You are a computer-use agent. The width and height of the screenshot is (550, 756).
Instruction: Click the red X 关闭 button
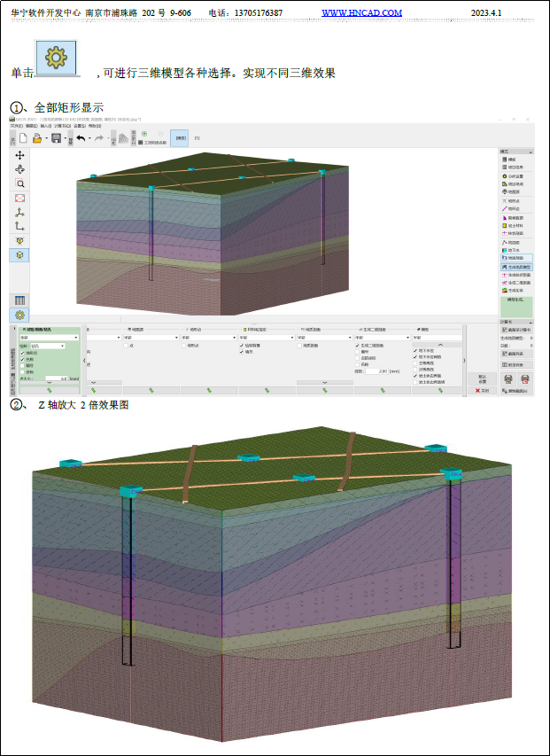pyautogui.click(x=482, y=391)
